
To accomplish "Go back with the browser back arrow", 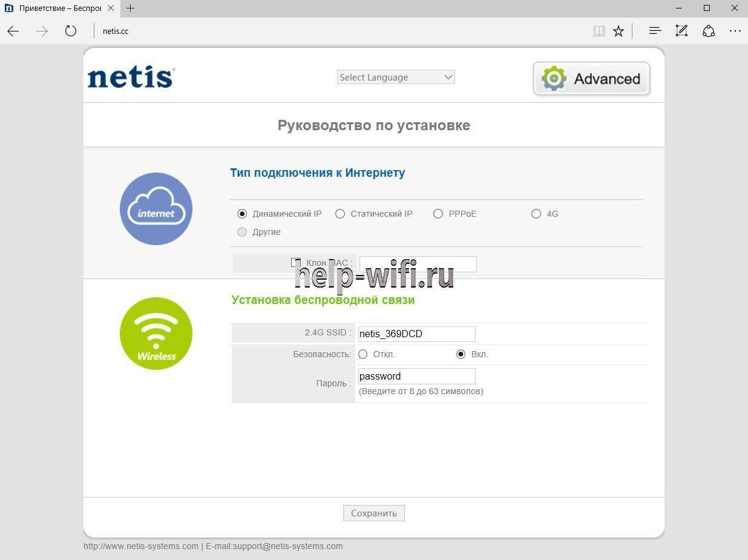I will click(13, 31).
